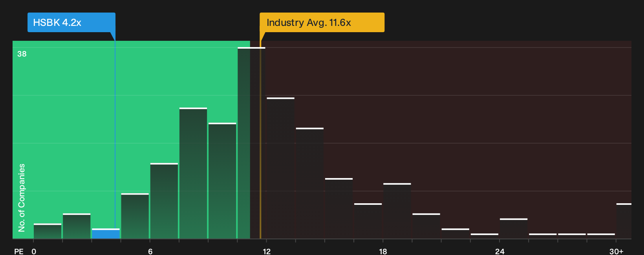Viewport: 644px width, 255px height.
Task: Click the 18 tick label on PE axis
Action: click(x=383, y=251)
